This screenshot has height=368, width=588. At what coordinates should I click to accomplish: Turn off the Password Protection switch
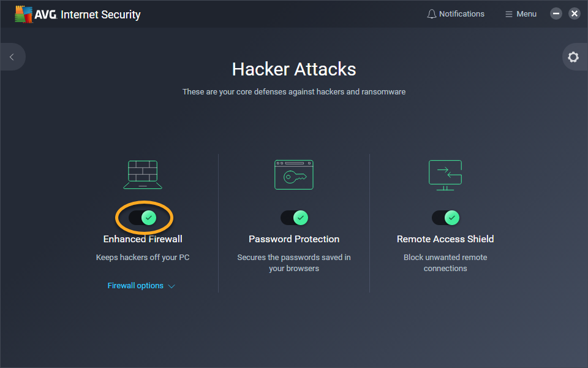pyautogui.click(x=294, y=218)
